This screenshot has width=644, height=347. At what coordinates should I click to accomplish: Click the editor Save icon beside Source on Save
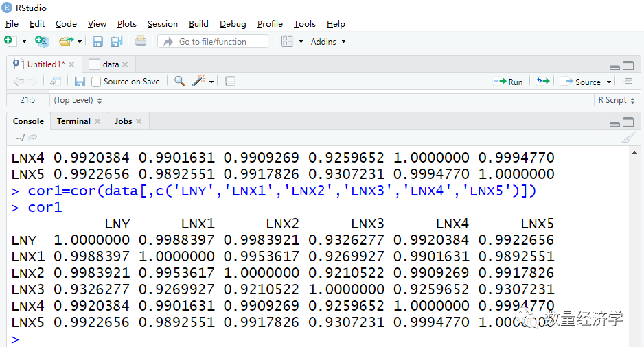80,82
